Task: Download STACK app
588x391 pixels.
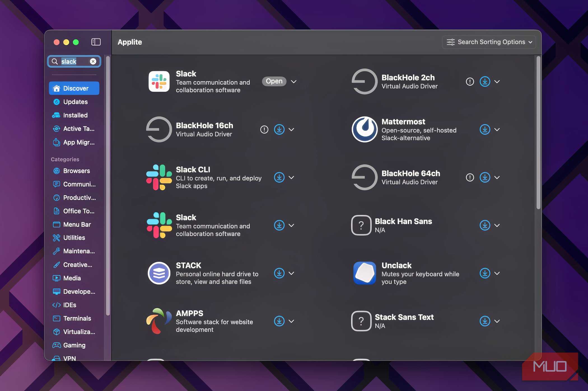Action: 279,273
